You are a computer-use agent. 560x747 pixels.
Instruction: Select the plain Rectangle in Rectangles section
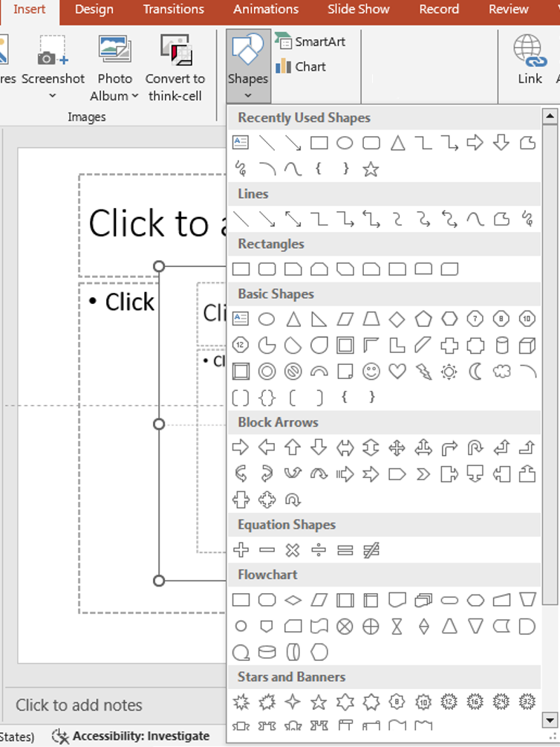[241, 269]
